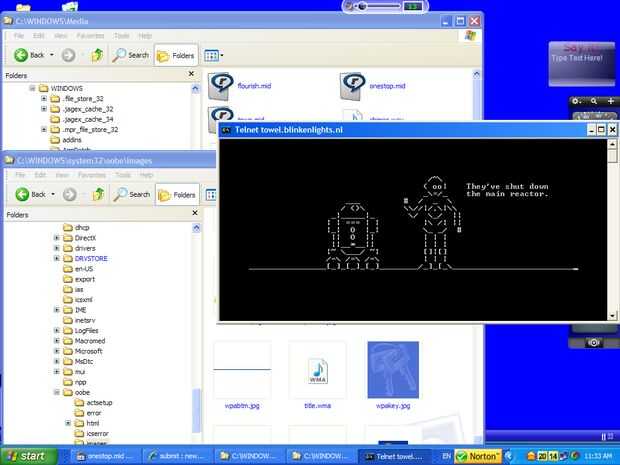Expand the DRVSTORE folder node
Screen dimensions: 620x465
[x=57, y=259]
